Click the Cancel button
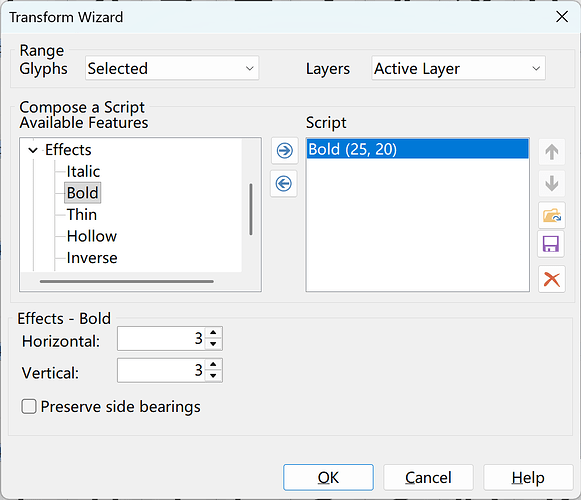 (x=428, y=477)
